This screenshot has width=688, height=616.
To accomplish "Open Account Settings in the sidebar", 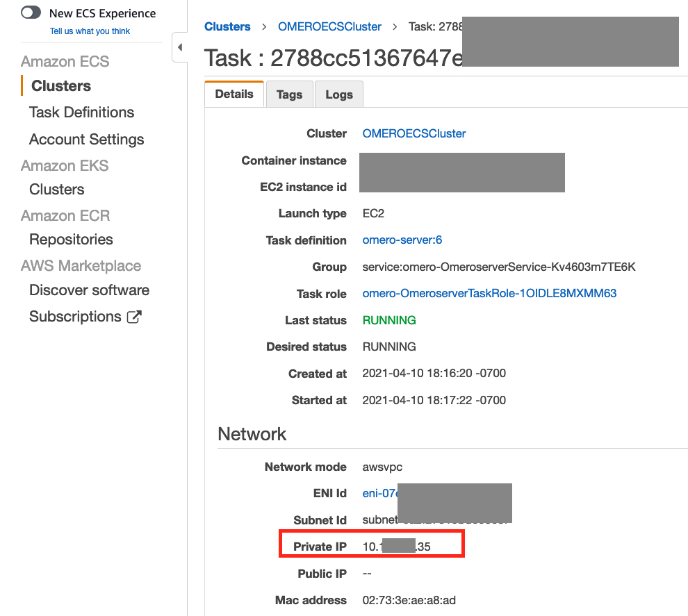I will [x=86, y=140].
